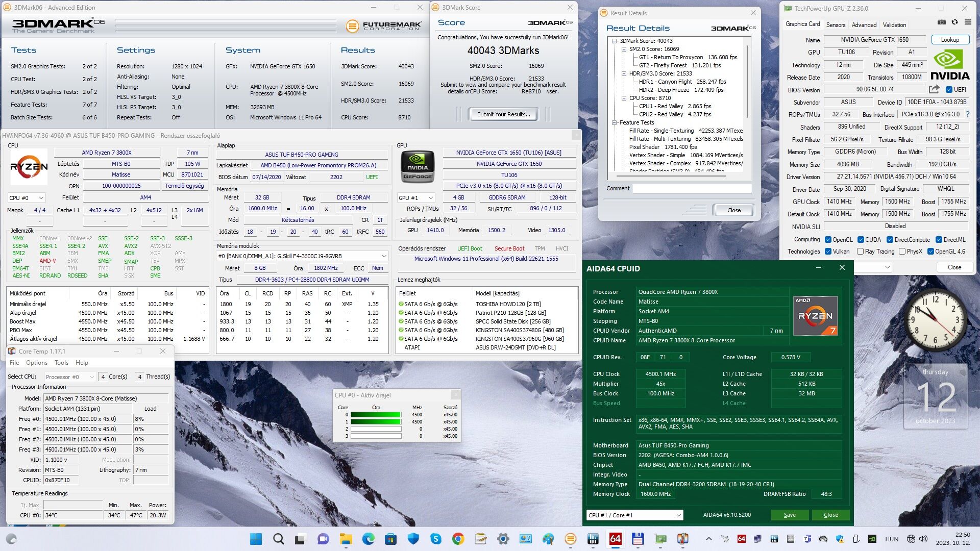Open Core Temp File menu
This screenshot has width=980, height=551.
pos(14,363)
